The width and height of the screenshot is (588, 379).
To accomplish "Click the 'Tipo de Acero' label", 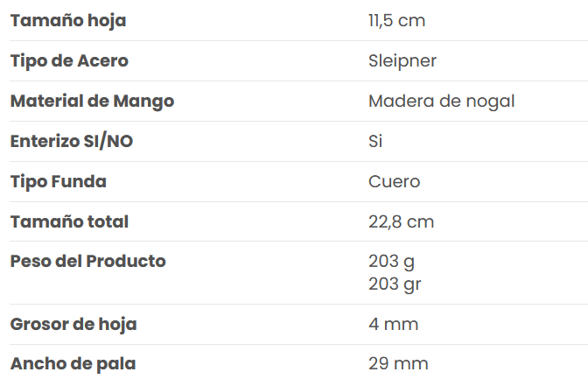I will point(69,61).
